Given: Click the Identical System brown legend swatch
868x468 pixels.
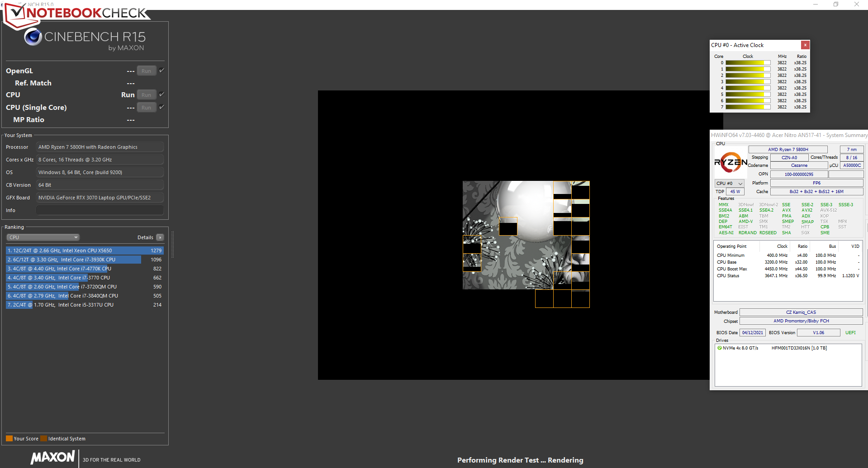Looking at the screenshot, I should (44, 438).
